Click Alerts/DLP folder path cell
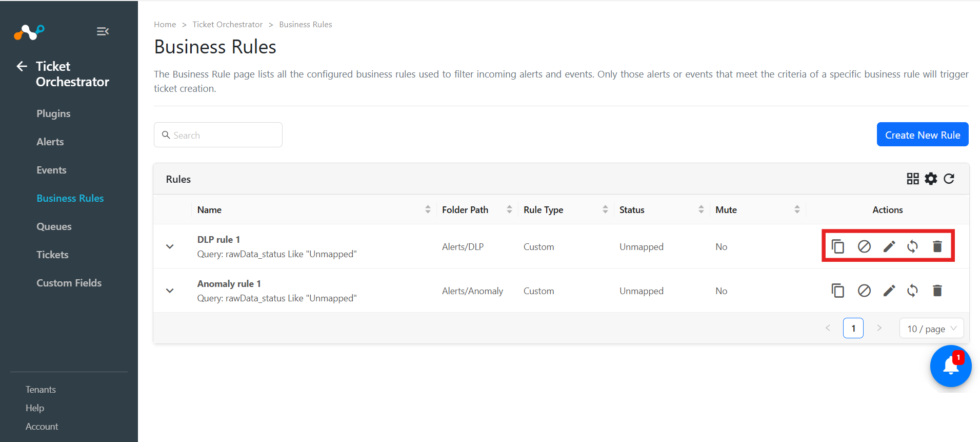The image size is (980, 442). pos(463,246)
